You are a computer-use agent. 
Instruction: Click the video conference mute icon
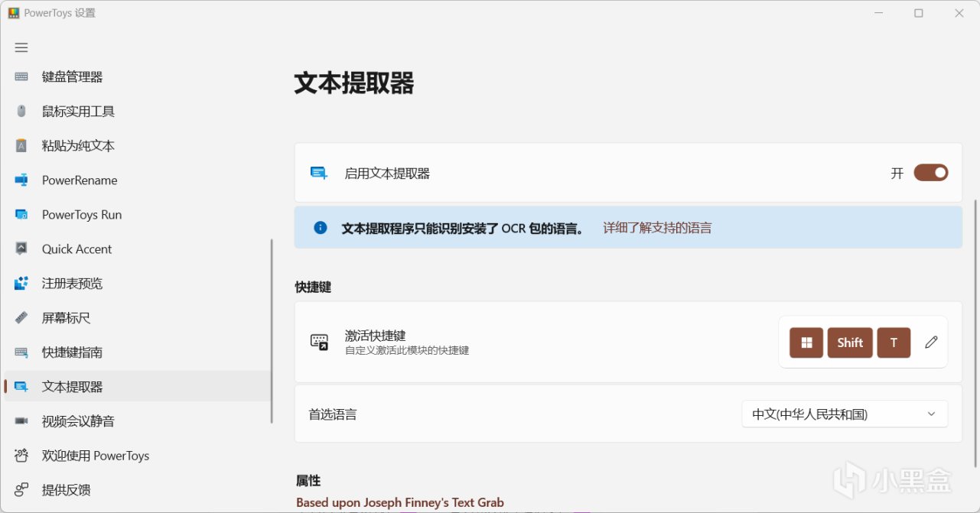click(x=21, y=421)
